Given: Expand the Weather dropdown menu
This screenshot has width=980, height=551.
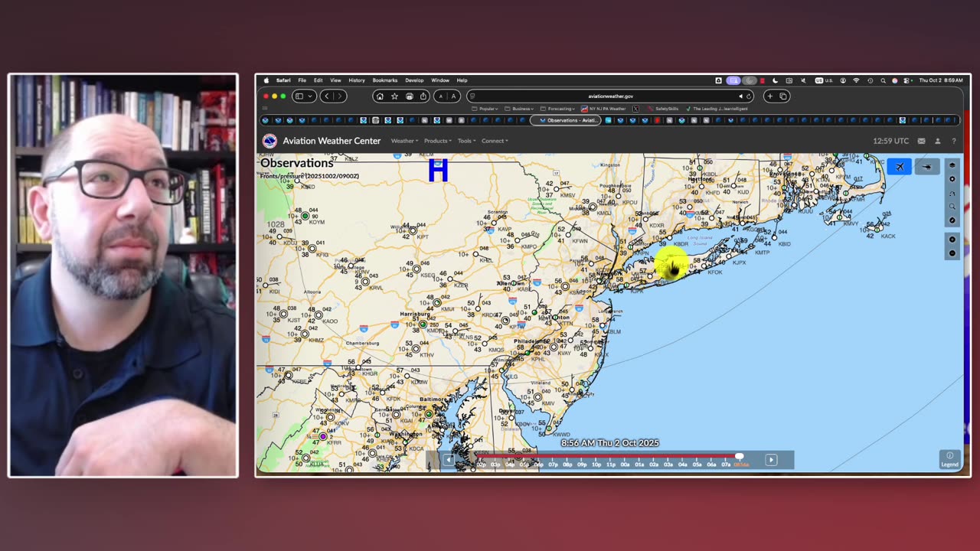Looking at the screenshot, I should 404,141.
